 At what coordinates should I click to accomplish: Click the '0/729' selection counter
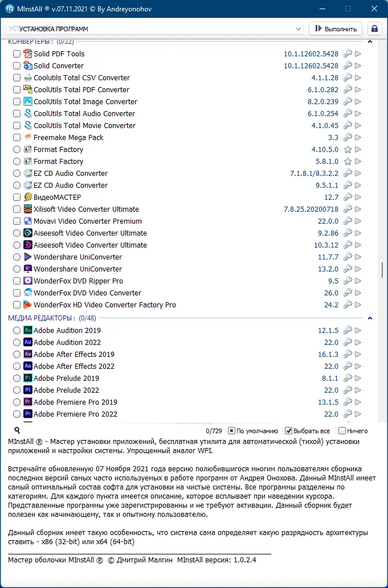[214, 431]
